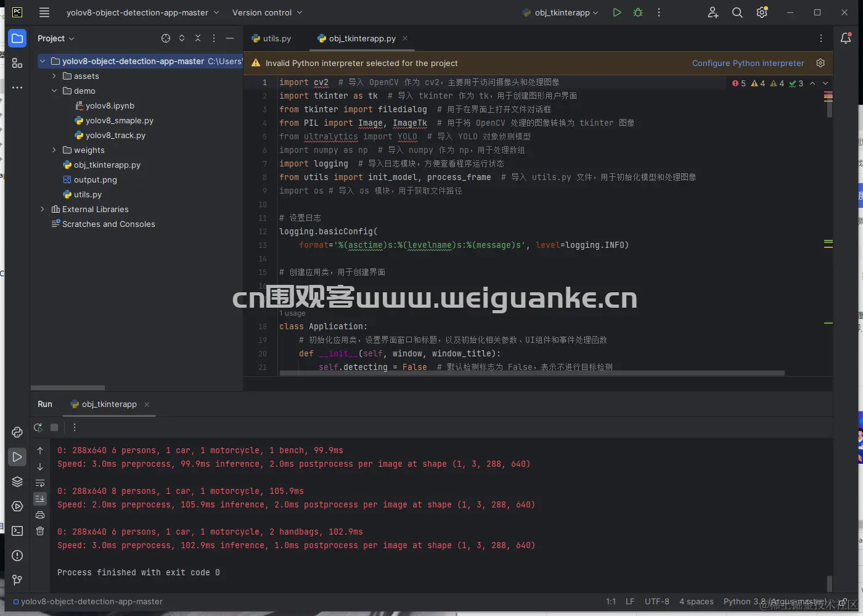Click Configure Python interpreter link
The width and height of the screenshot is (863, 616).
(x=748, y=63)
